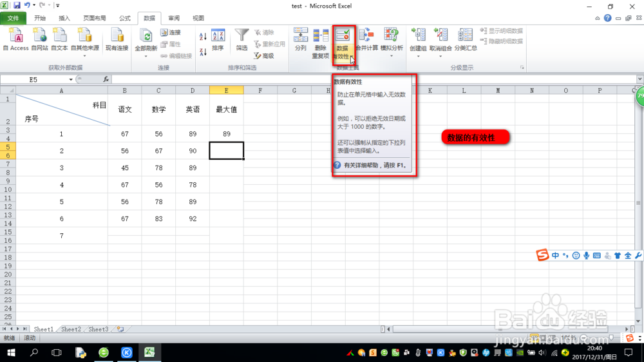644x362 pixels.
Task: Select cell with value 83
Action: [158, 218]
